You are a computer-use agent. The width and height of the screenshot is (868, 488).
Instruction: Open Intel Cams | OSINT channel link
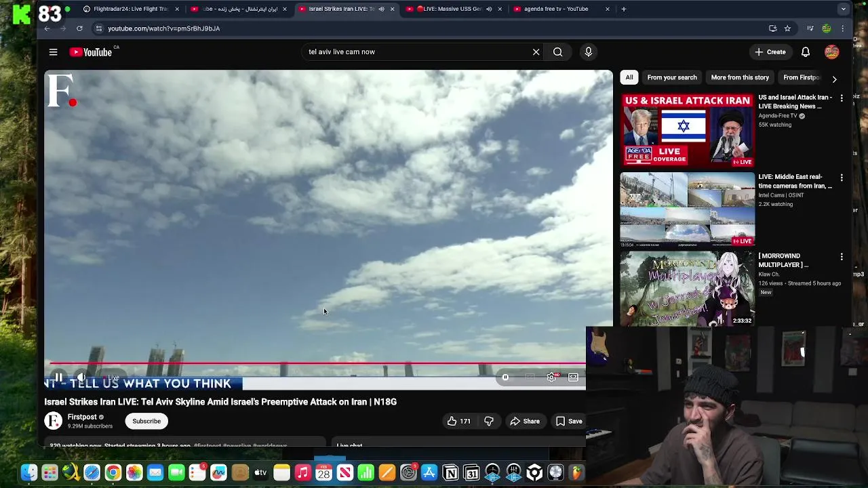point(781,195)
